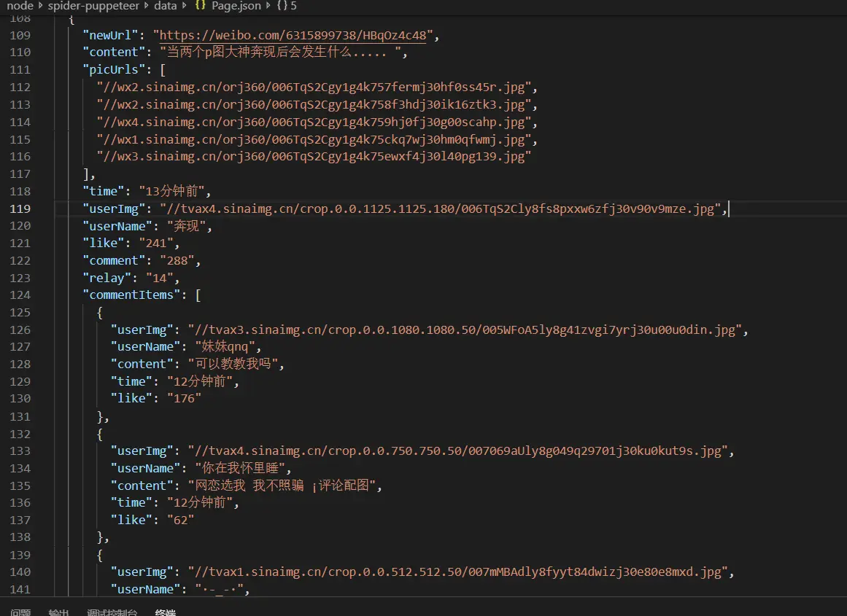The width and height of the screenshot is (847, 616).
Task: Open the 'spider-puppeteer' breadcrumb folder
Action: point(93,6)
